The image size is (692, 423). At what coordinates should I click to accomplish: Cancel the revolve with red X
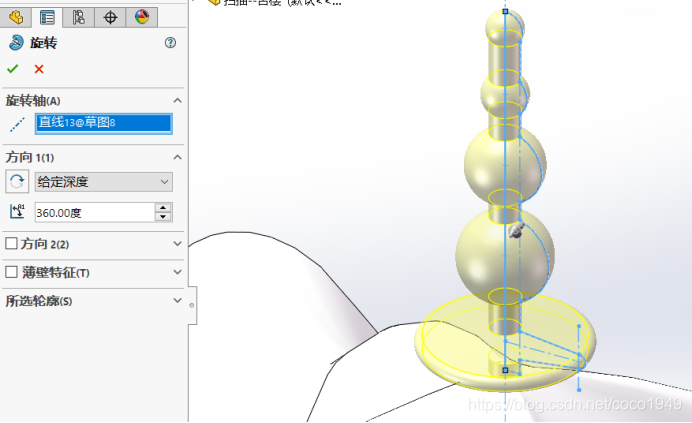pyautogui.click(x=39, y=69)
